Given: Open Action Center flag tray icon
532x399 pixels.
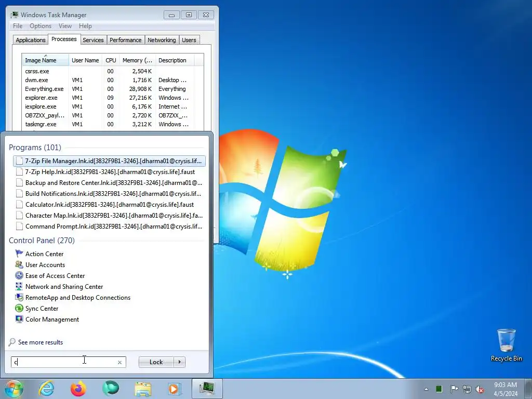Looking at the screenshot, I should (x=454, y=389).
